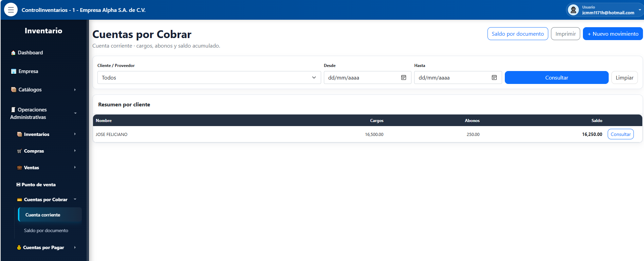Toggle the hamburger menu button
644x261 pixels.
point(11,10)
